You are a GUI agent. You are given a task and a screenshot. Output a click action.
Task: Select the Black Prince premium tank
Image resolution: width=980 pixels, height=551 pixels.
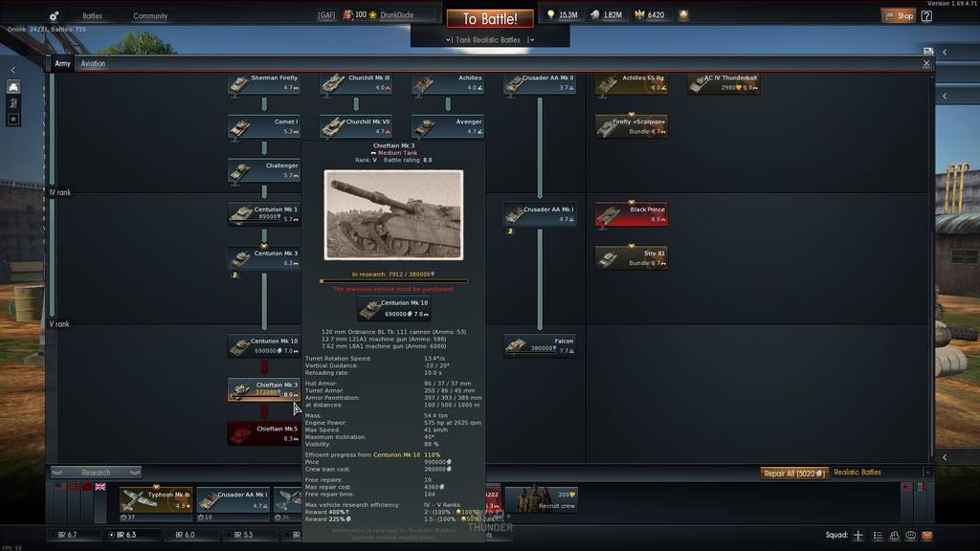[x=632, y=214]
